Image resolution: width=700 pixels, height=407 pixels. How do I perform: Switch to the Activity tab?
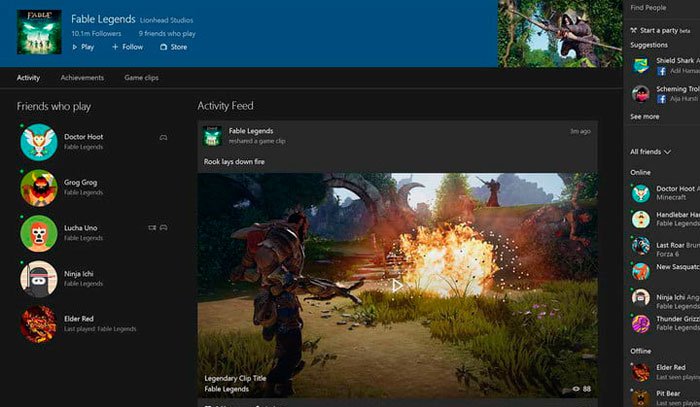tap(28, 78)
